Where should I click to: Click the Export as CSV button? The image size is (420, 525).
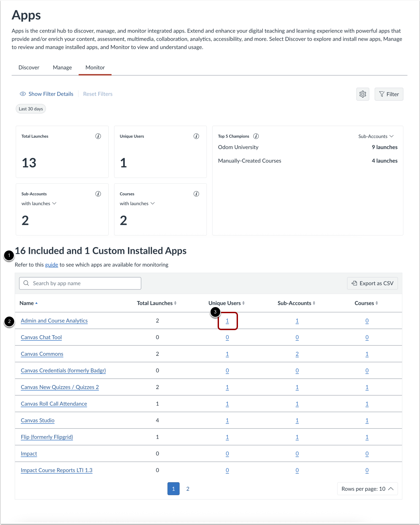pos(372,283)
